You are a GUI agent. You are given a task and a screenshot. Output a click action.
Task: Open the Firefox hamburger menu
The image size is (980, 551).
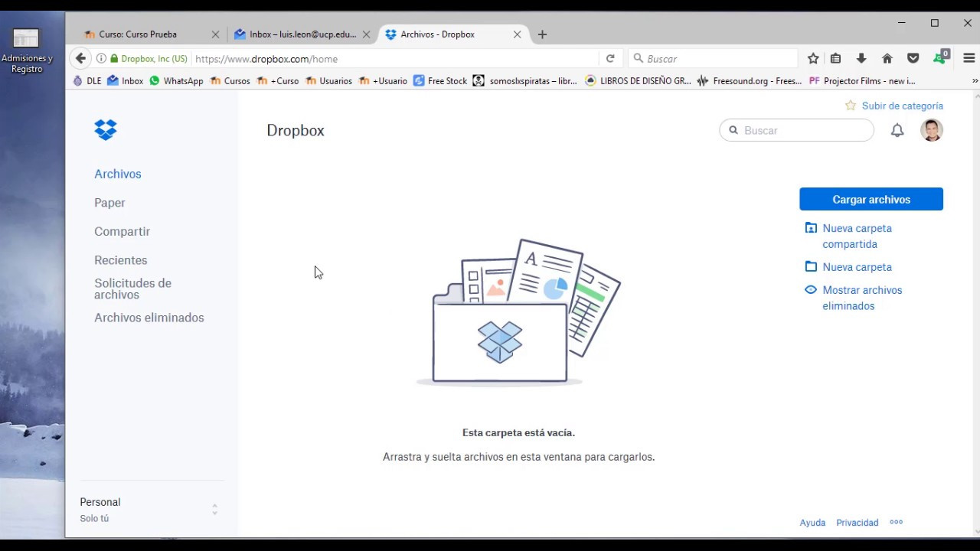point(968,58)
